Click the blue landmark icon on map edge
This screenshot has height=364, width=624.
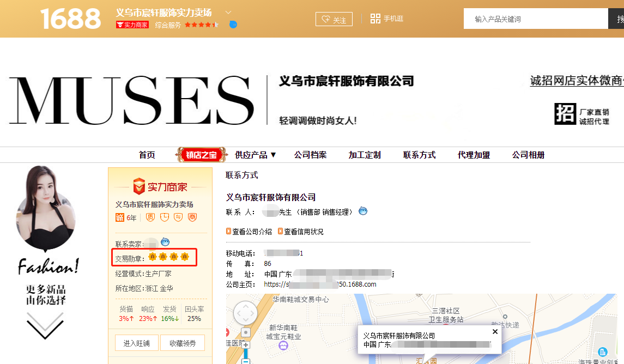tap(603, 351)
